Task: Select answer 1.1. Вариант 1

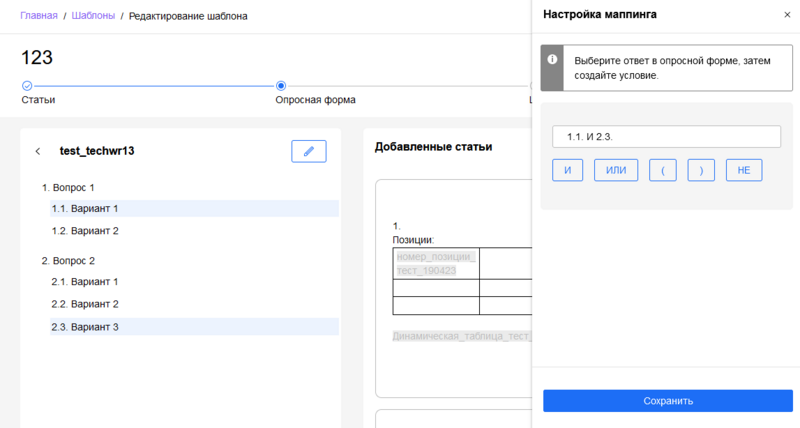Action: [85, 209]
